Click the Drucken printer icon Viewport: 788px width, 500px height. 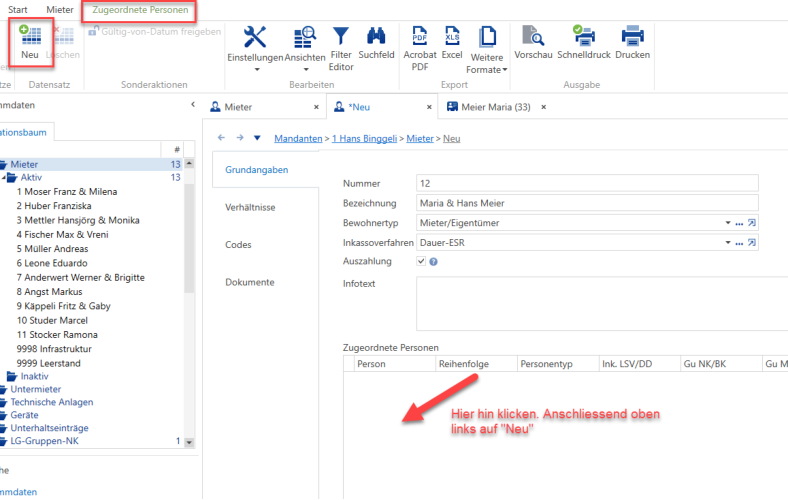point(632,36)
